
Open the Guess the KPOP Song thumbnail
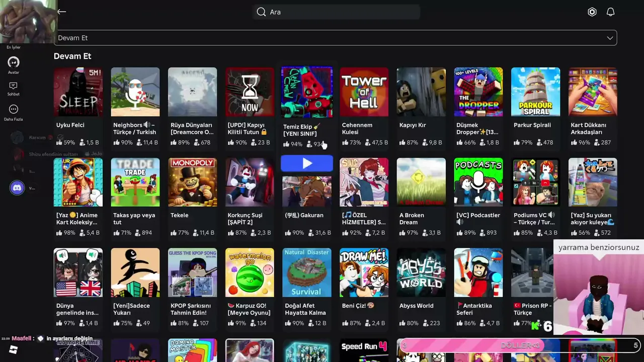pyautogui.click(x=193, y=273)
